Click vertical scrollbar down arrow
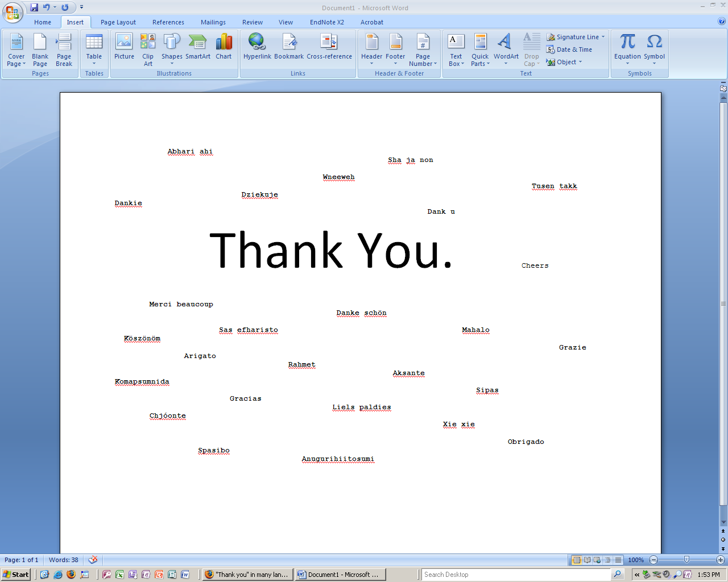Viewport: 728px width, 582px height. click(x=723, y=523)
